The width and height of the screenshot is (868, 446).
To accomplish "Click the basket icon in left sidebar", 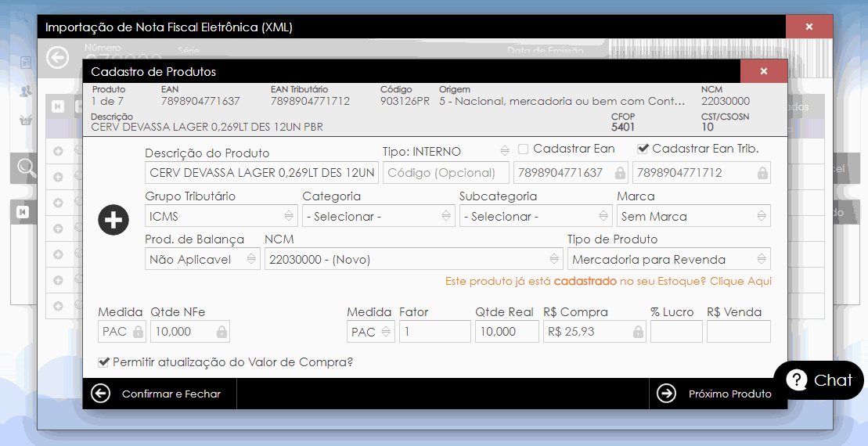I will click(x=26, y=120).
